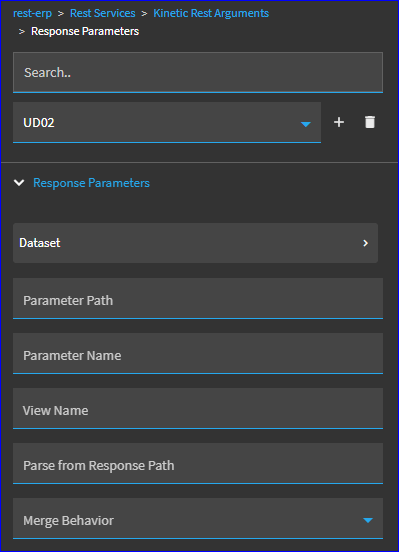Delete the UD02 parameter with trash icon
This screenshot has width=399, height=552.
(370, 122)
